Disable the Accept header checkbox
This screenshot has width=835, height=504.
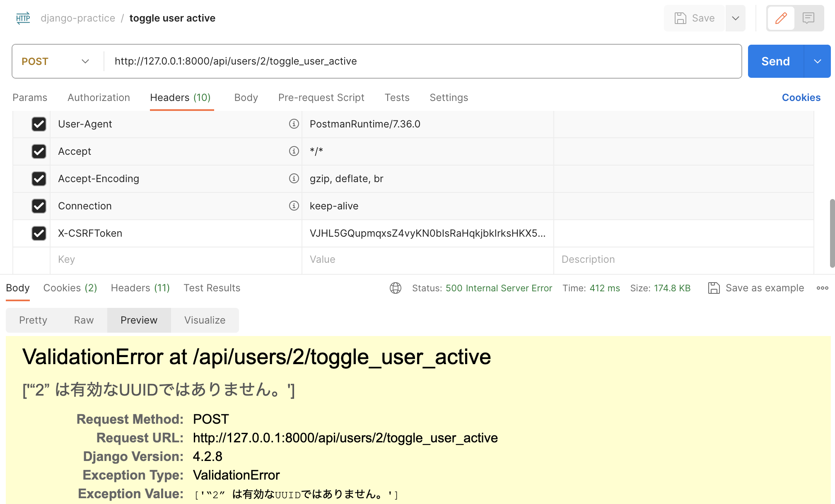click(39, 151)
